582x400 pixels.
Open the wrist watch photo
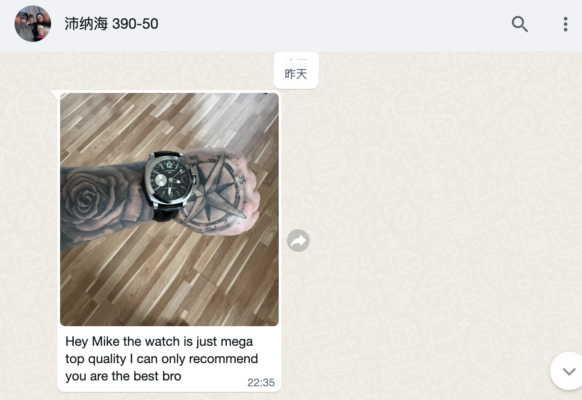pos(169,209)
